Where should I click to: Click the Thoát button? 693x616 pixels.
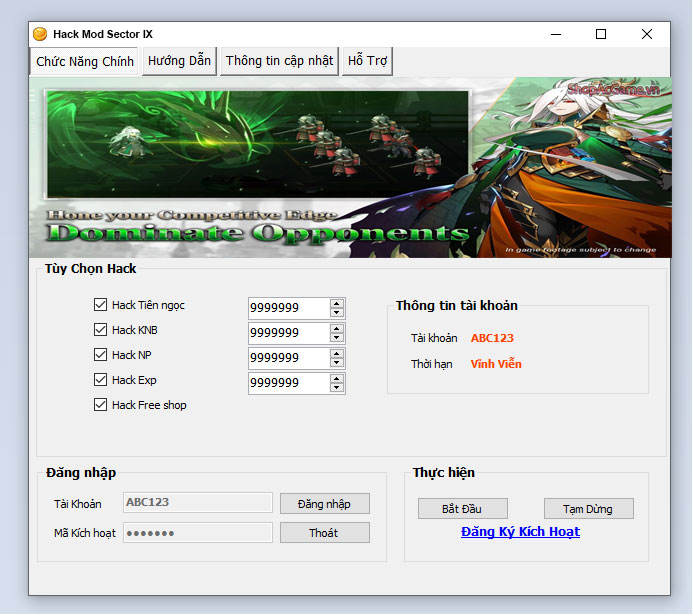[325, 533]
